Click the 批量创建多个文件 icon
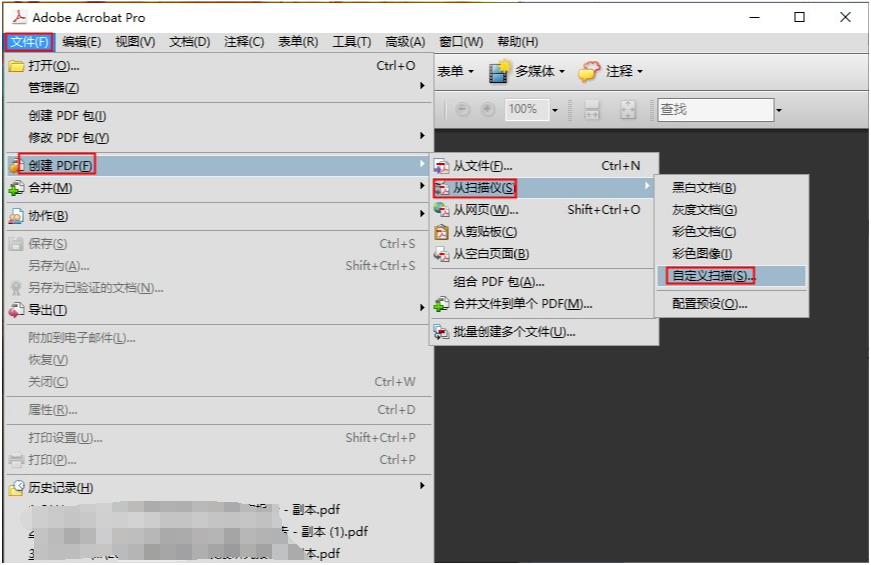Screen dimensions: 871x565 (442, 332)
